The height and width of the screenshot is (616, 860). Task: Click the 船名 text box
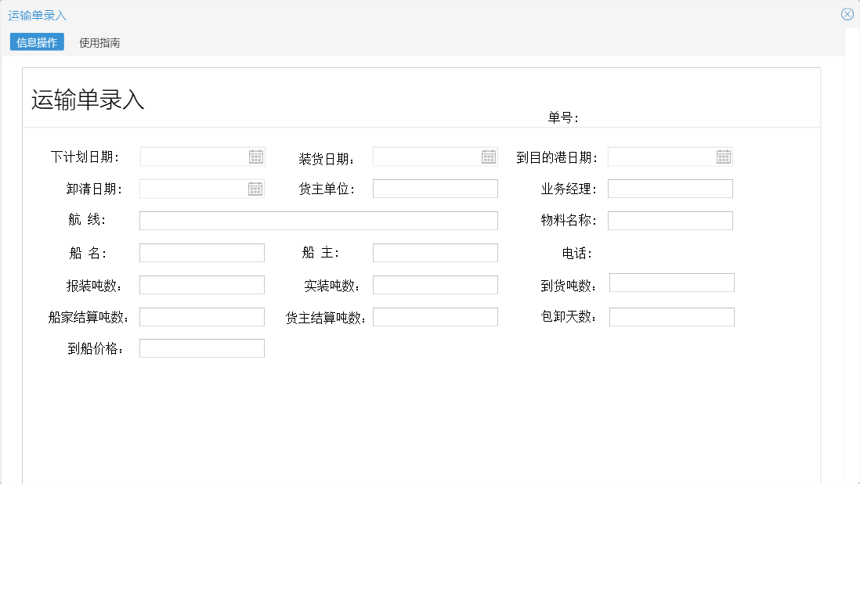[x=201, y=252]
